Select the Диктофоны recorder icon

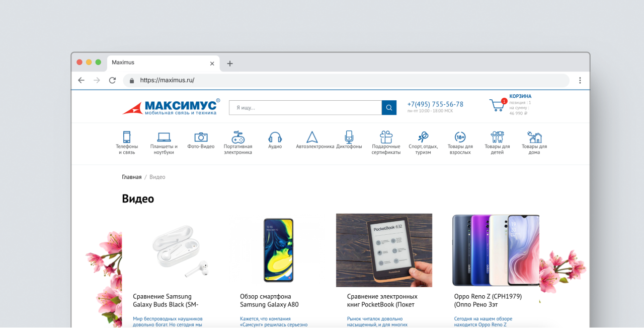tap(349, 137)
